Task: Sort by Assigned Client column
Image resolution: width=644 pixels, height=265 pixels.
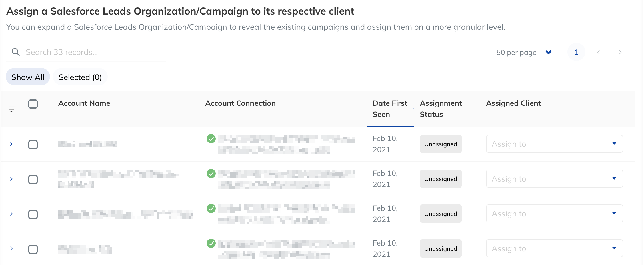Action: (513, 103)
